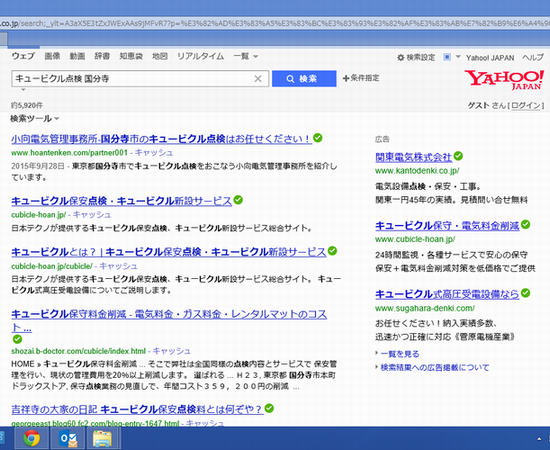Click the checkmark under キュービクル保守料金削減 result title

(17, 339)
